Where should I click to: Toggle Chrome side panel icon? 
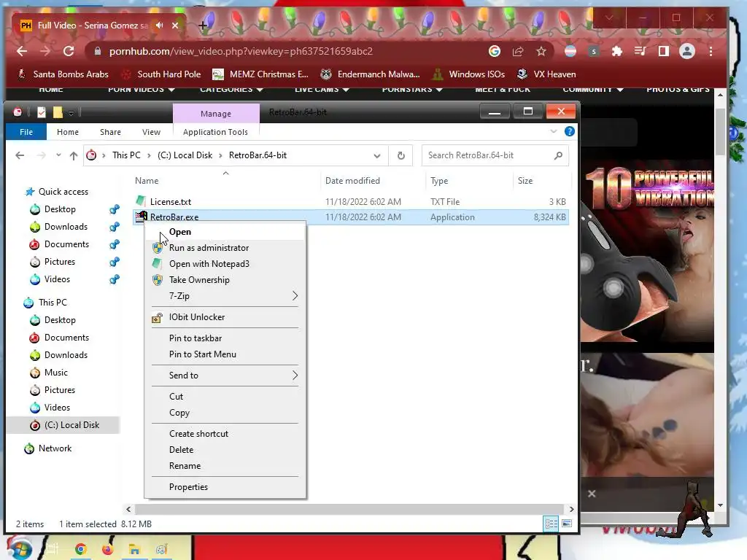tap(664, 51)
